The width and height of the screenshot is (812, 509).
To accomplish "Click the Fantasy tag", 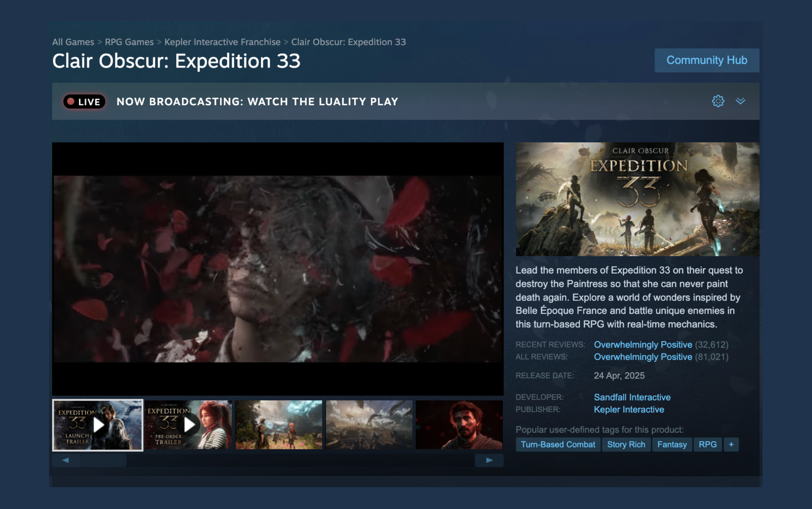I will click(x=672, y=444).
